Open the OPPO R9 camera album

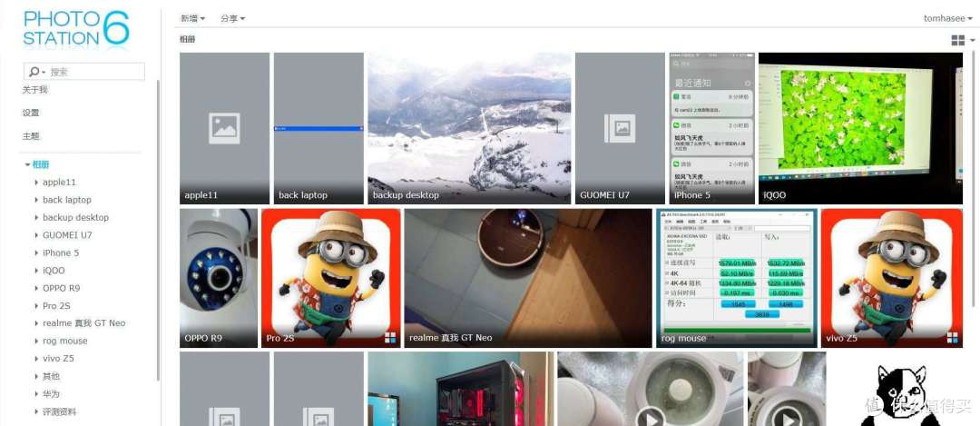coord(219,278)
